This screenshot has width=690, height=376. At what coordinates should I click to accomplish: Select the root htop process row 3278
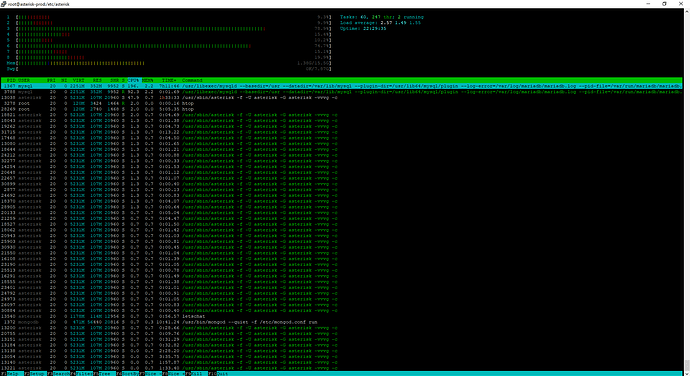341,103
